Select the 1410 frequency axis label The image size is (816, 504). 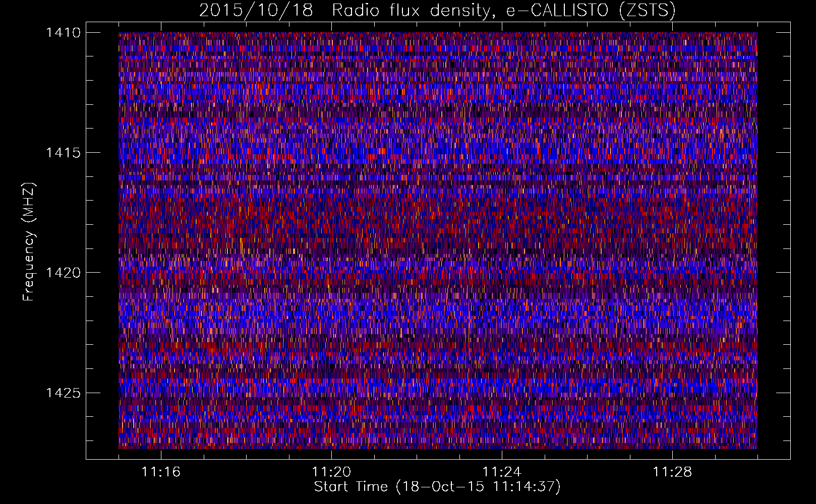pyautogui.click(x=63, y=33)
